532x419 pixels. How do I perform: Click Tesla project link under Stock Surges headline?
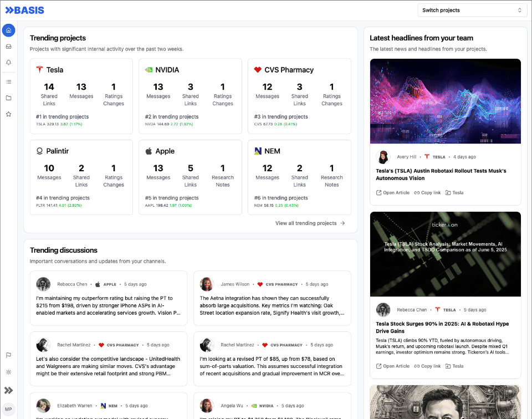454,366
